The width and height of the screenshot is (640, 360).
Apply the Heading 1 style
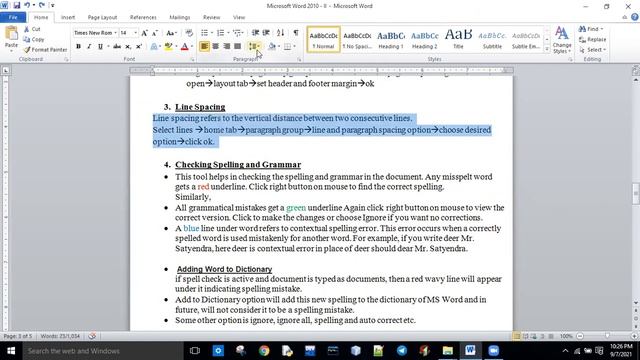pyautogui.click(x=391, y=39)
